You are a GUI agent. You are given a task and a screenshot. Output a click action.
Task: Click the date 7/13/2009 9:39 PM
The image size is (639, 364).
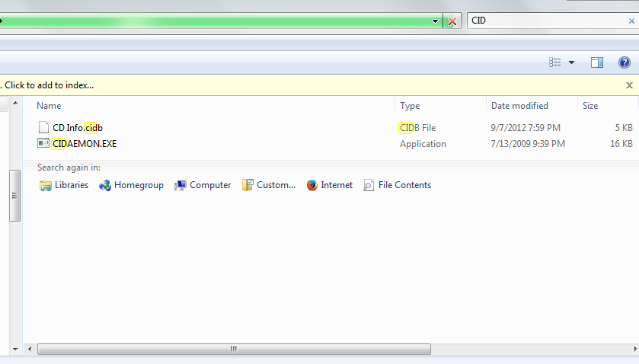(x=528, y=144)
